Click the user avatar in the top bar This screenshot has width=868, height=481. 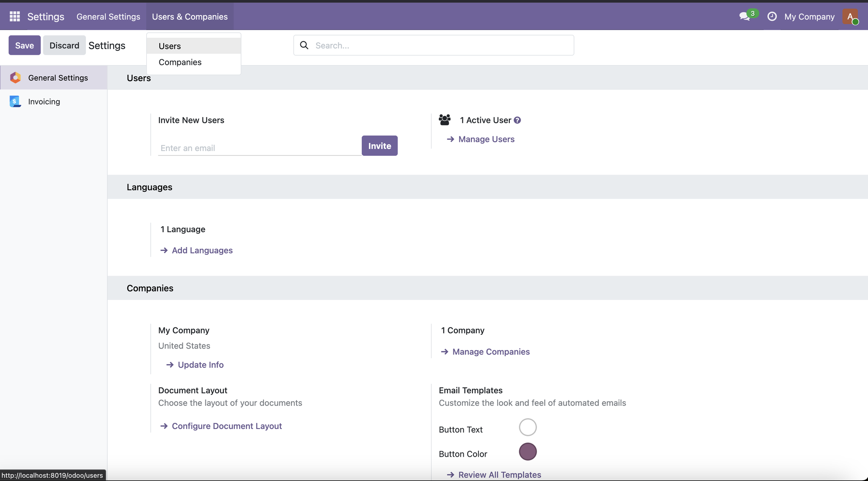click(x=851, y=16)
